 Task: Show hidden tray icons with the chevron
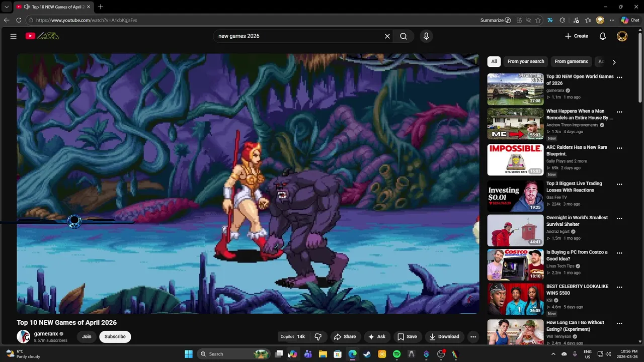pos(553,354)
